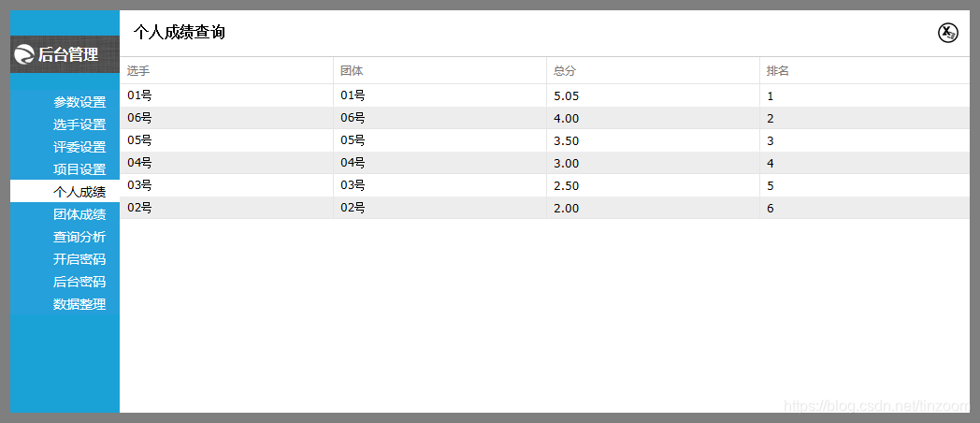Click 团体 cell 05号
This screenshot has width=980, height=423.
pyautogui.click(x=440, y=140)
